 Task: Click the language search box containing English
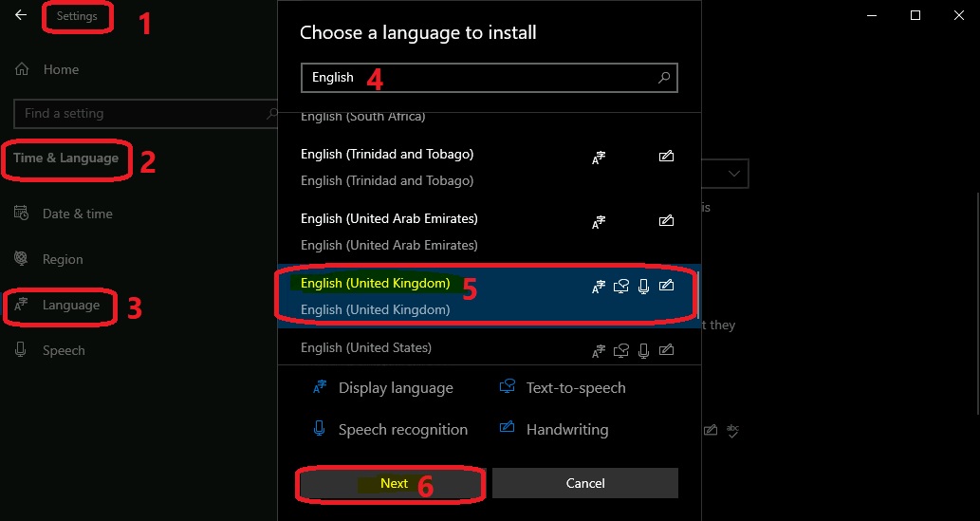pyautogui.click(x=490, y=78)
